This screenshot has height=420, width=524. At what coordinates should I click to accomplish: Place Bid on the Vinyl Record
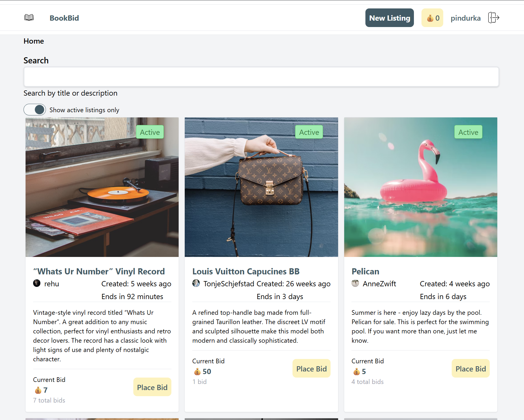(x=152, y=387)
